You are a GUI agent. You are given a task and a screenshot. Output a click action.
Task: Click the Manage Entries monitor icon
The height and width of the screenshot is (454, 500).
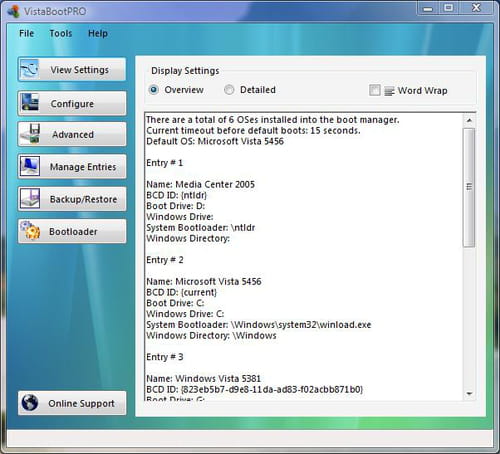[x=30, y=166]
